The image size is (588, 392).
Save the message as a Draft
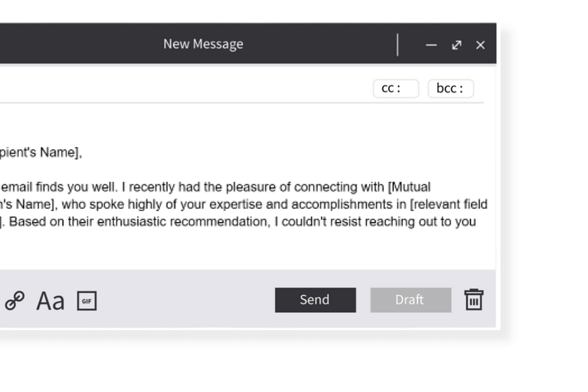410,300
